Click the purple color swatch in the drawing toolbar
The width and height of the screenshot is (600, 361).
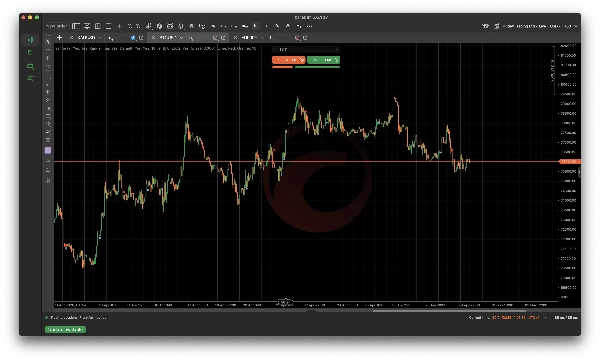pyautogui.click(x=48, y=150)
